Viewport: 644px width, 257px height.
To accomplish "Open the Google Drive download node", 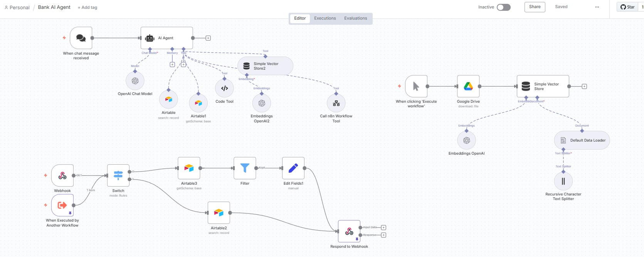I will 468,86.
